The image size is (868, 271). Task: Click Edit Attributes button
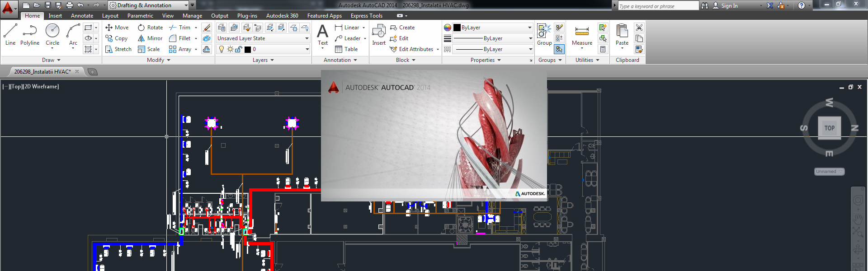(411, 49)
